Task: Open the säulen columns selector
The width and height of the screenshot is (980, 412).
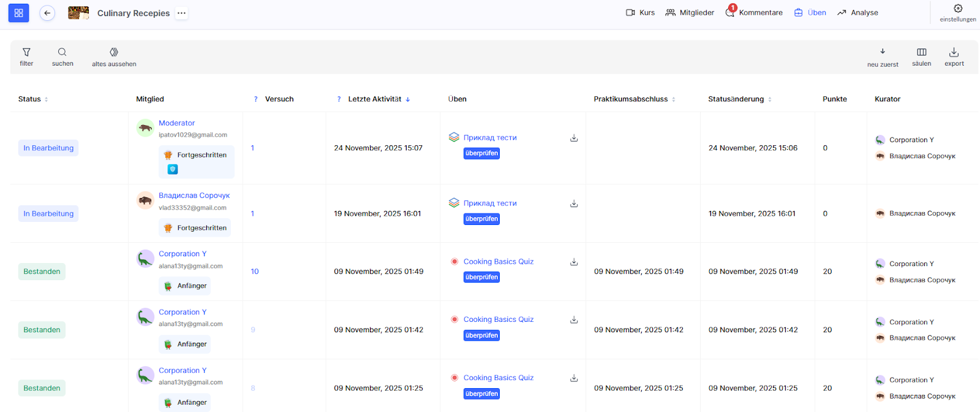Action: point(921,53)
